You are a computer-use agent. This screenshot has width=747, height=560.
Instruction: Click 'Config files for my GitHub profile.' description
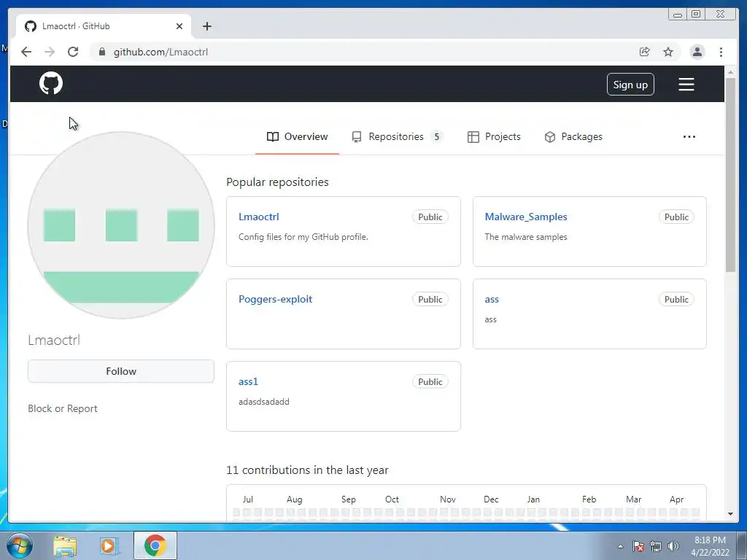pos(303,237)
